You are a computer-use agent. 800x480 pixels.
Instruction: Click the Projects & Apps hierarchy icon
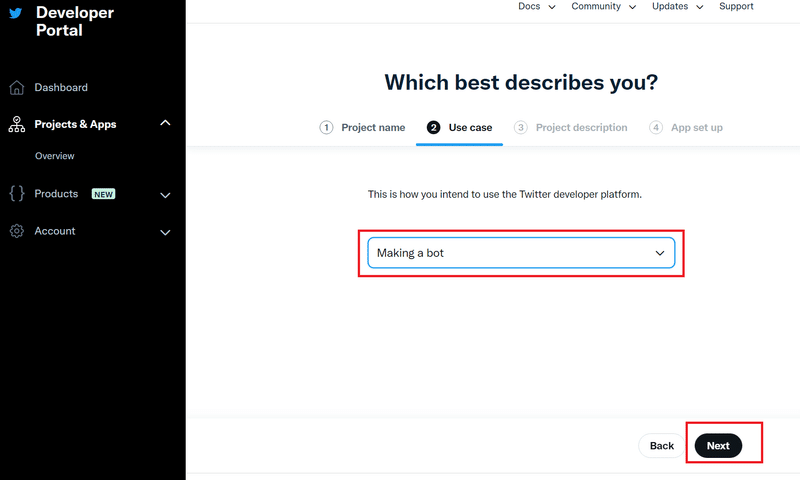(16, 124)
